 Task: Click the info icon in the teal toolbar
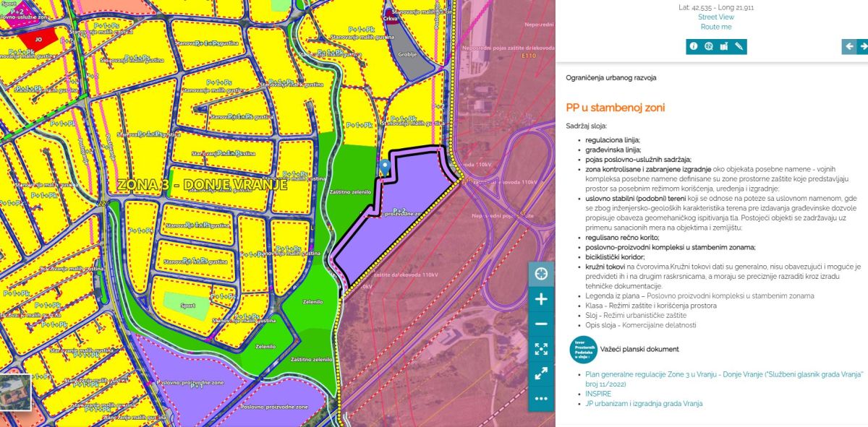694,47
